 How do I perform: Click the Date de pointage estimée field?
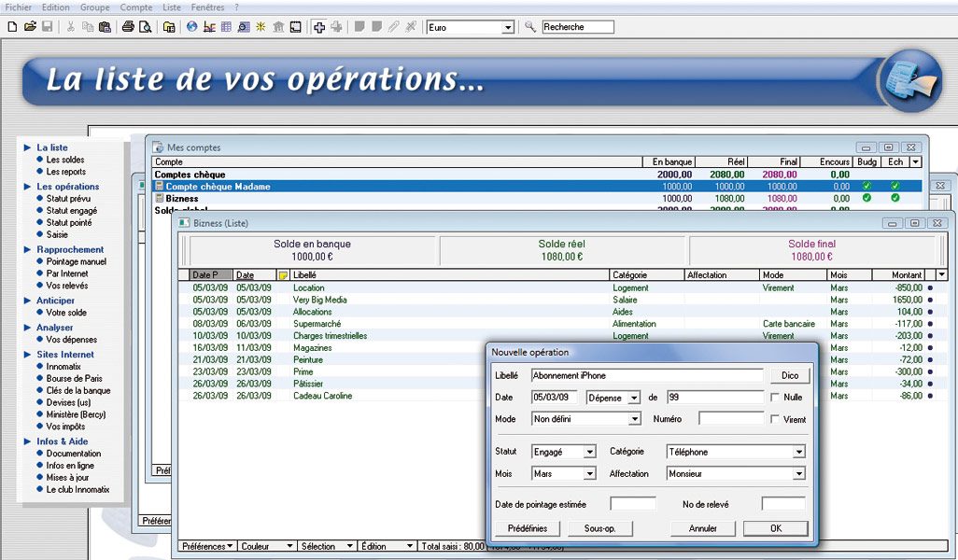tap(633, 504)
